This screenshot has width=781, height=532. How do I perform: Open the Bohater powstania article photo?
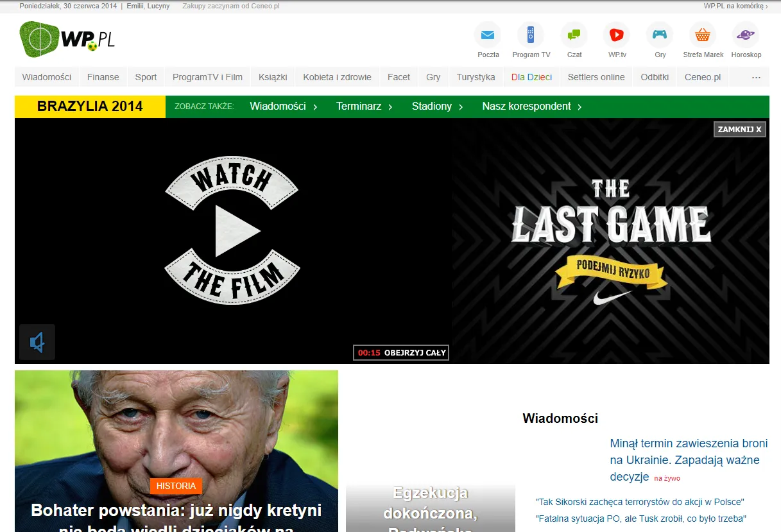[x=176, y=450]
